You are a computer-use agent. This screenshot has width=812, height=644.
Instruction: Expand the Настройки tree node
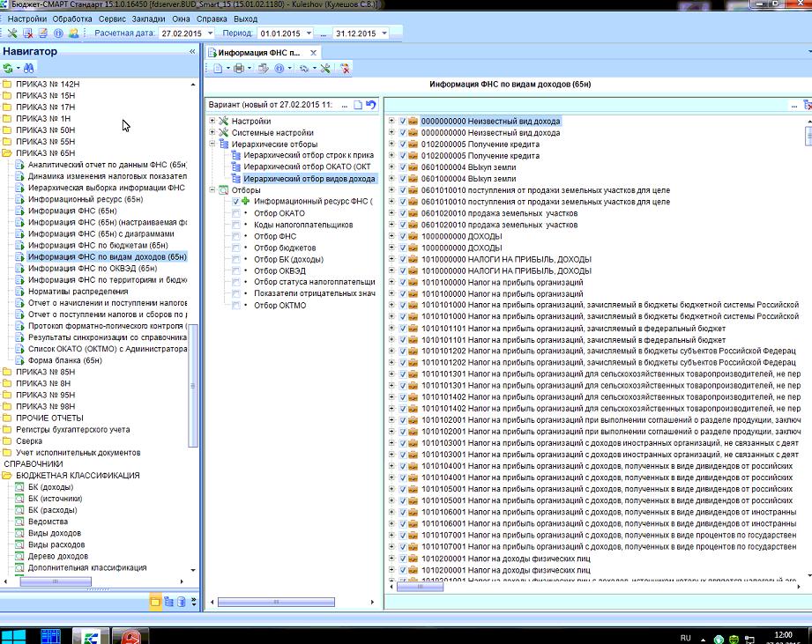tap(212, 121)
